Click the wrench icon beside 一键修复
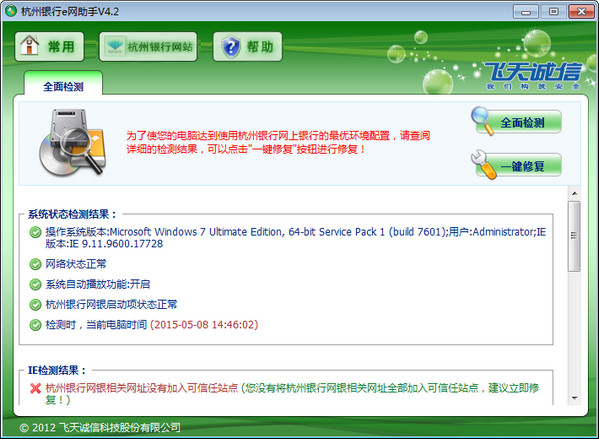This screenshot has height=439, width=599. tap(483, 164)
